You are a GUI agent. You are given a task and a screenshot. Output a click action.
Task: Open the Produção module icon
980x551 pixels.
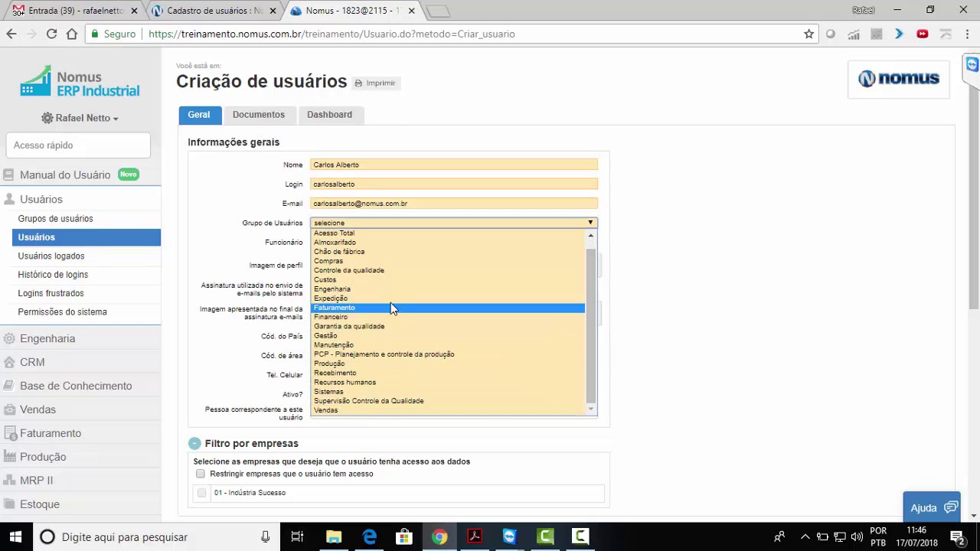tap(9, 456)
